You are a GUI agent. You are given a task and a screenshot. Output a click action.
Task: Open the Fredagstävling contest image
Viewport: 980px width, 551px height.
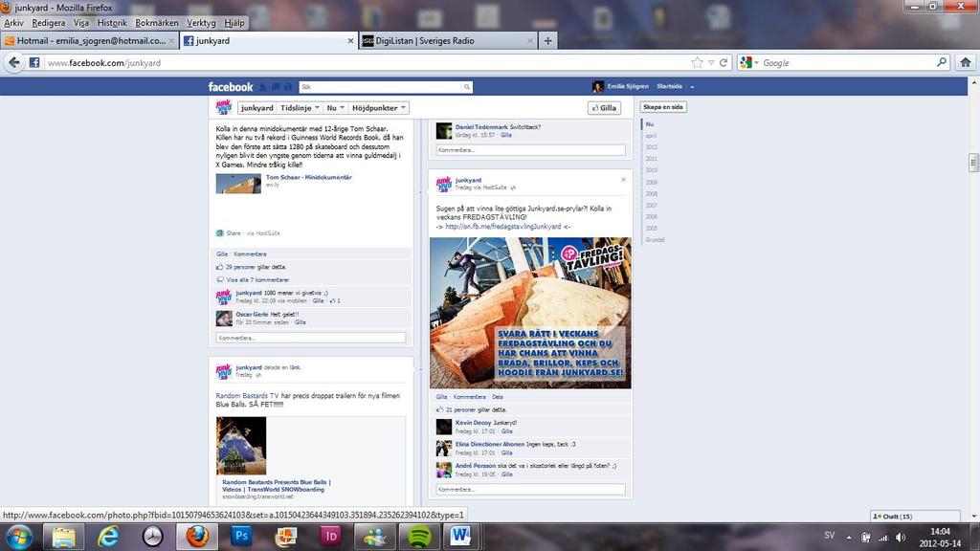pos(530,313)
